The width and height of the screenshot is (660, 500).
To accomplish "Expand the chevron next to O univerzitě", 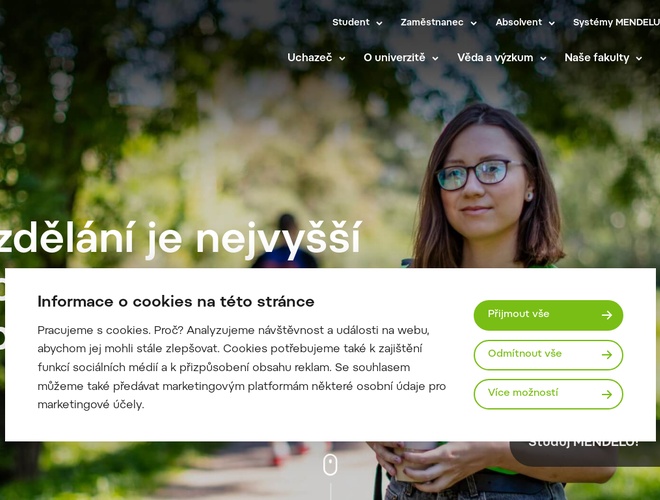I will tap(435, 59).
